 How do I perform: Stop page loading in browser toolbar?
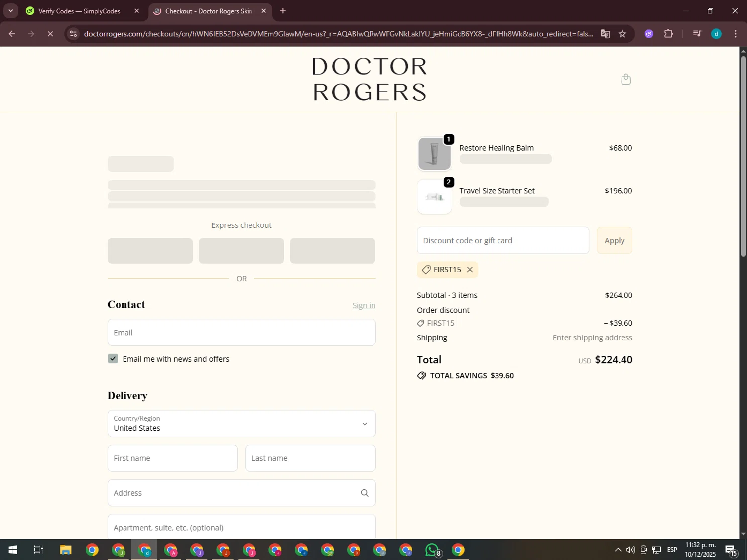coord(50,34)
